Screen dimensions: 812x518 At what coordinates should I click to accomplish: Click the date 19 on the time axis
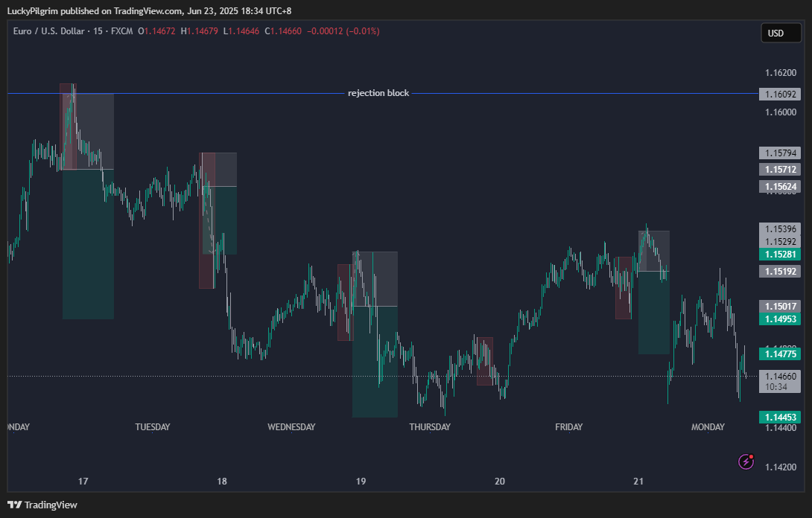pos(361,481)
